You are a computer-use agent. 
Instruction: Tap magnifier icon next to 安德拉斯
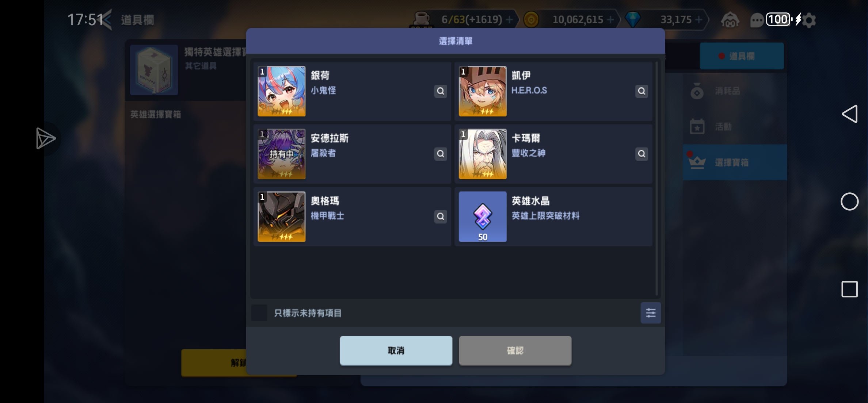[x=441, y=154]
